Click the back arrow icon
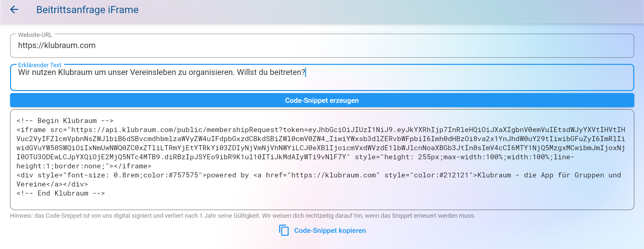This screenshot has width=644, height=249. [x=14, y=10]
